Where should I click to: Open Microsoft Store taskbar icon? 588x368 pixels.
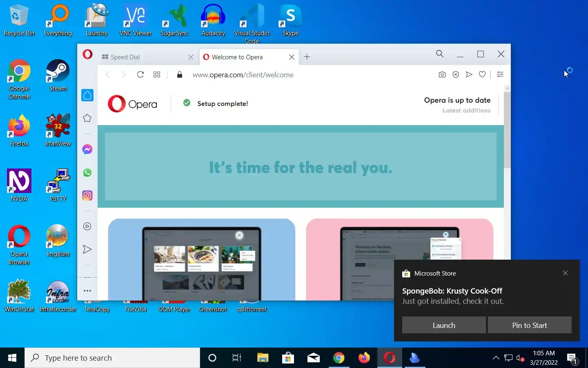(288, 358)
